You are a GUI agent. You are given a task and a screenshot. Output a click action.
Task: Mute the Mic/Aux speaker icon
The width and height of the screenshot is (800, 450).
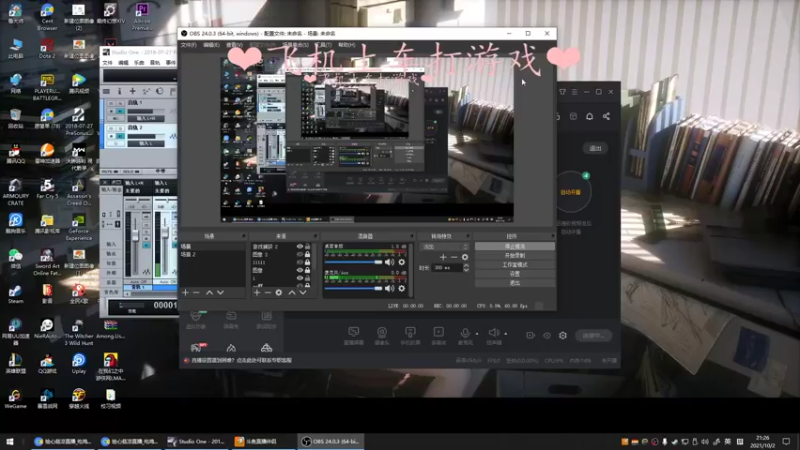point(389,288)
